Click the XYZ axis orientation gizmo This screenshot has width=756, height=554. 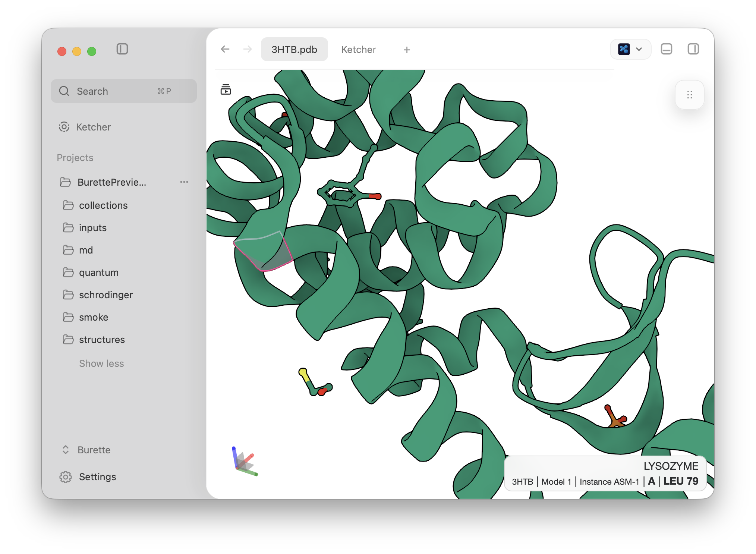pyautogui.click(x=245, y=462)
